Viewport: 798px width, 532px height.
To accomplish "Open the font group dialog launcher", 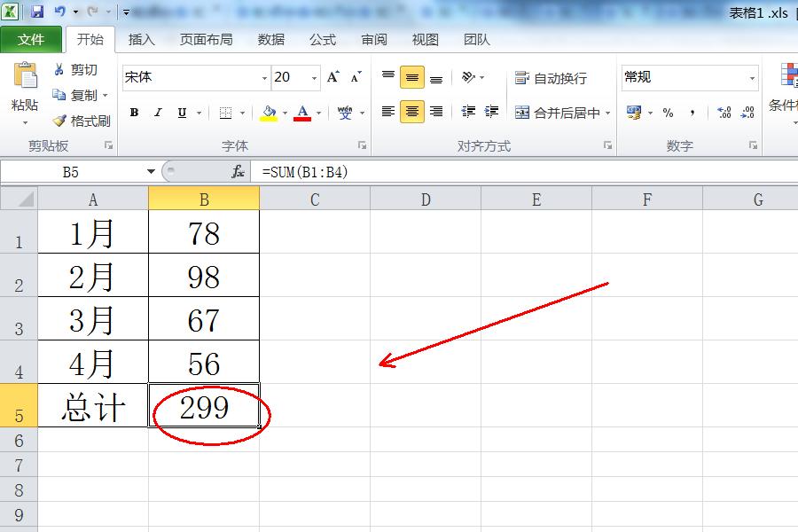I will (362, 145).
